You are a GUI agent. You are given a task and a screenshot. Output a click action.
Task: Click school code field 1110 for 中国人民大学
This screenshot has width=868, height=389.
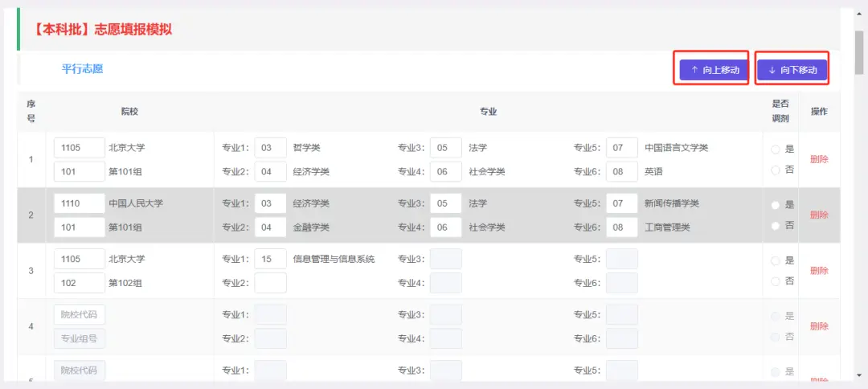coord(79,204)
